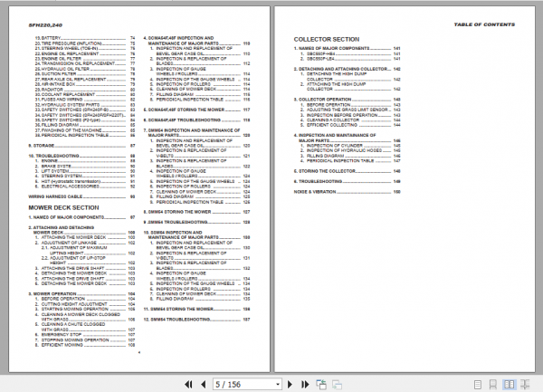543x392 pixels.
Task: Advance to the next page
Action: point(291,385)
